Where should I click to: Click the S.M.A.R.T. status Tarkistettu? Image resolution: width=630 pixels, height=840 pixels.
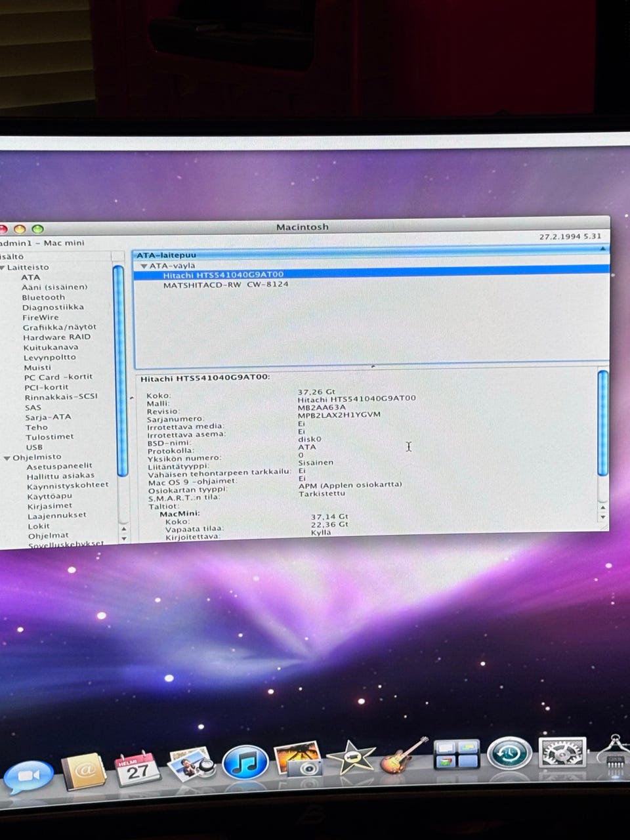(322, 493)
